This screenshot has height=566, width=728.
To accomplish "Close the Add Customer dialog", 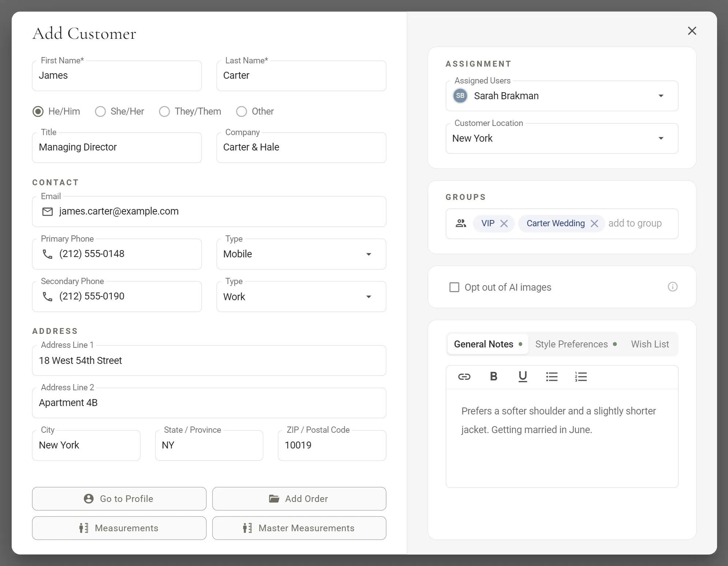I will point(692,31).
